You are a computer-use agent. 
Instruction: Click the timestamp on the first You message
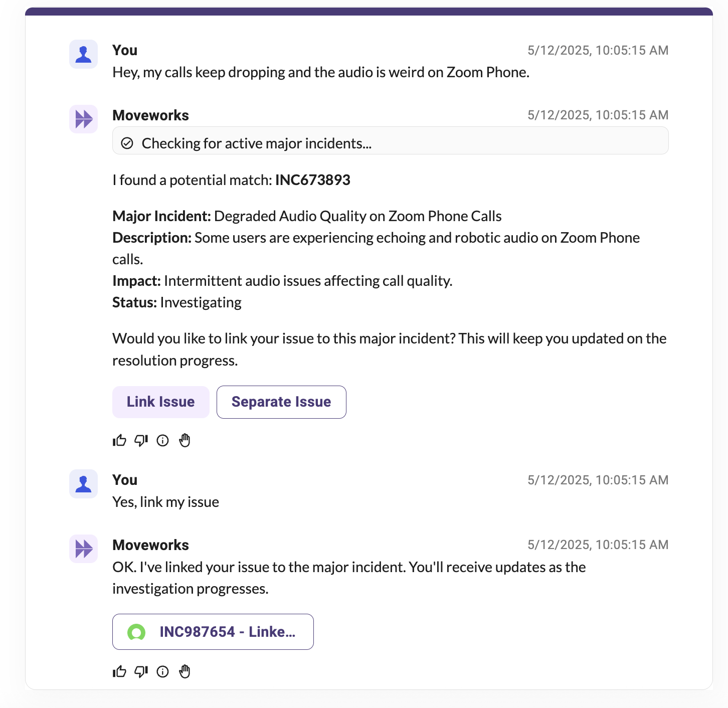[x=598, y=50]
